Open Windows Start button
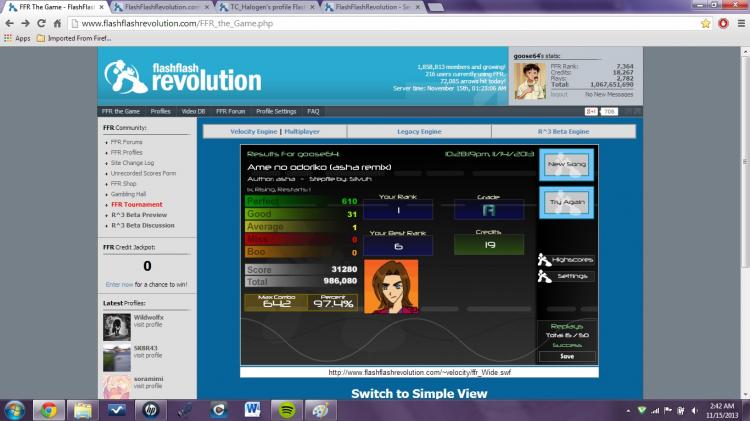The width and height of the screenshot is (750, 421). coord(14,410)
